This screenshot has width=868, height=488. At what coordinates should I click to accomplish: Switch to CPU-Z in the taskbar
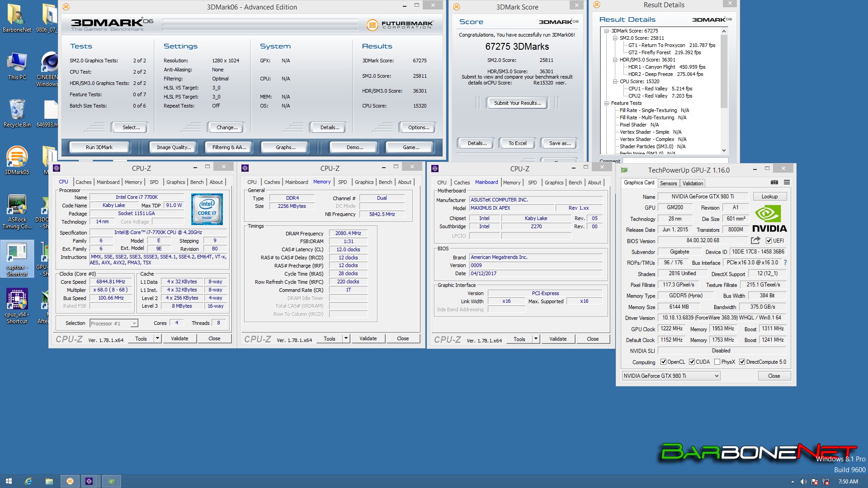89,481
